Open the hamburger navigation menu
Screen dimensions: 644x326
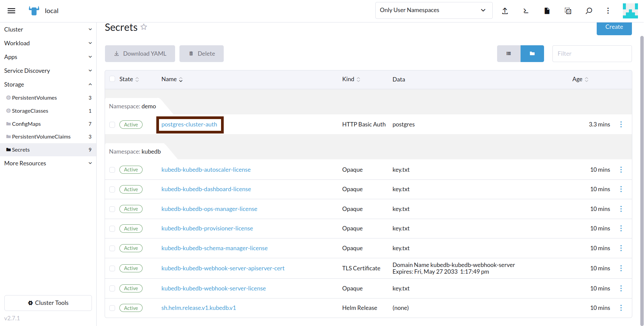[x=11, y=11]
